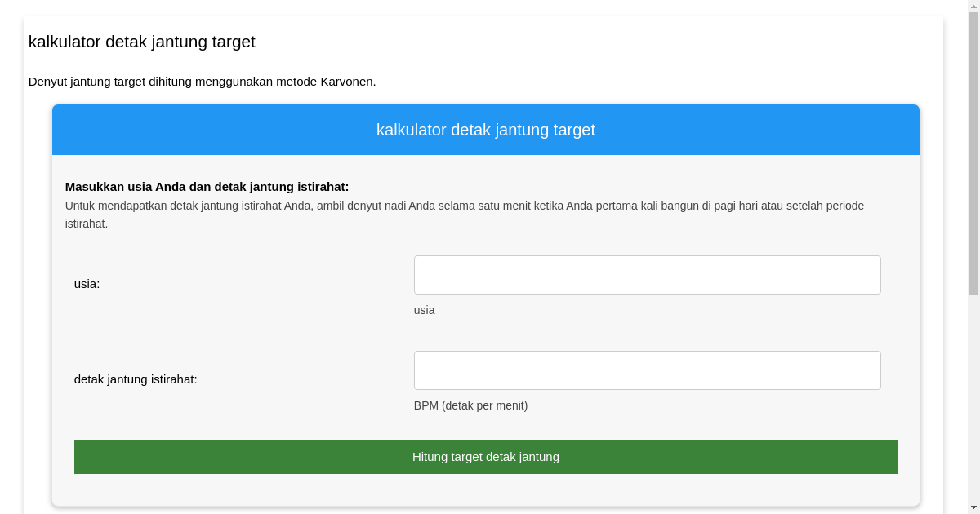
Task: Click the usia: label
Action: [87, 284]
